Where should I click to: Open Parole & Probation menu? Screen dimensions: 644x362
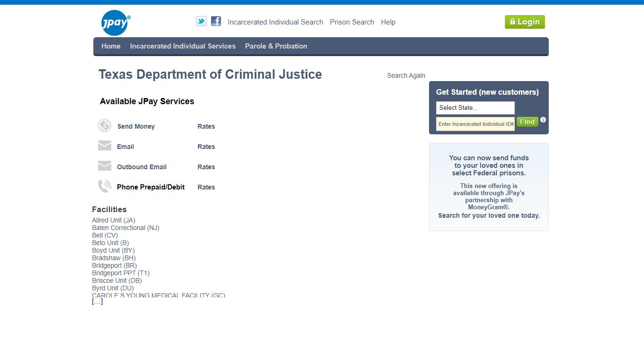pyautogui.click(x=276, y=46)
